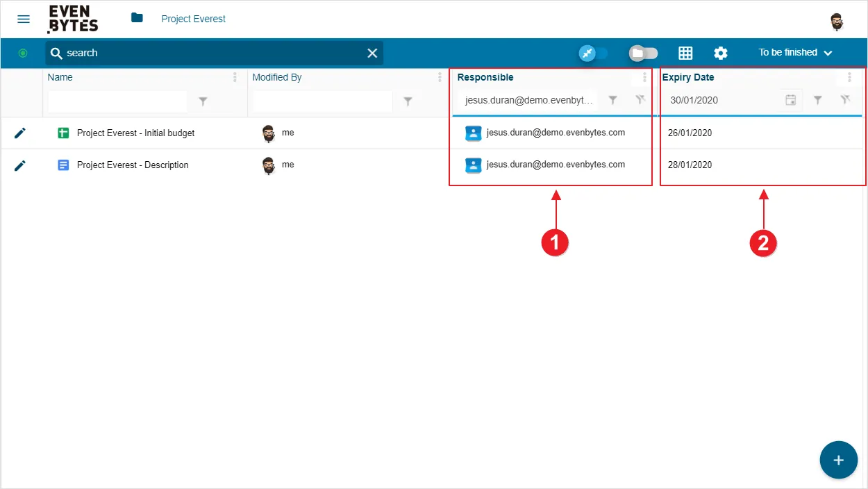Open Project Everest - Initial budget
The image size is (868, 489).
[x=135, y=133]
